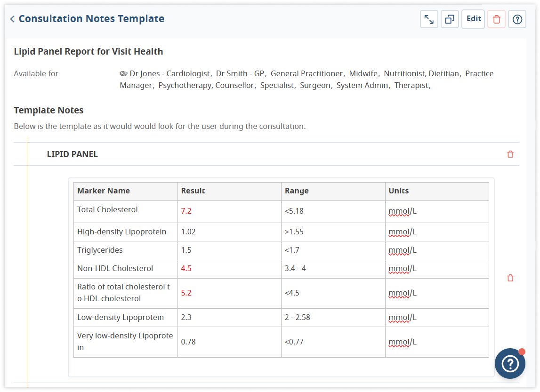Select the Non-HDL Cholesterol cell
This screenshot has height=392, width=540.
click(126, 269)
